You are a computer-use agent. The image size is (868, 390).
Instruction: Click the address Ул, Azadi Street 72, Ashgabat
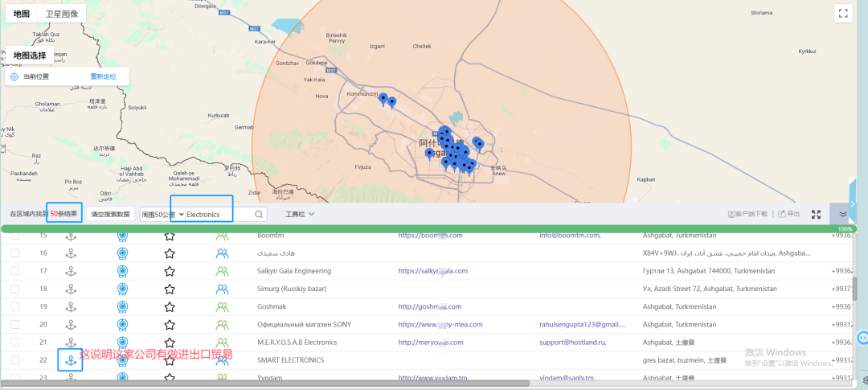(x=710, y=289)
